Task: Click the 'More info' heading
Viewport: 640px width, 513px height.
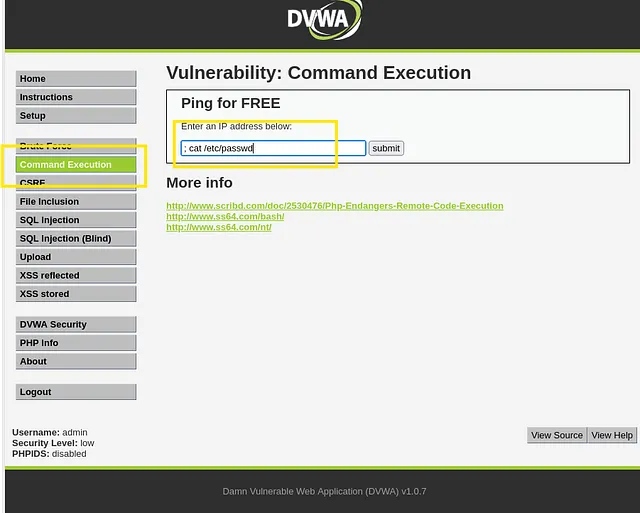Action: (199, 183)
